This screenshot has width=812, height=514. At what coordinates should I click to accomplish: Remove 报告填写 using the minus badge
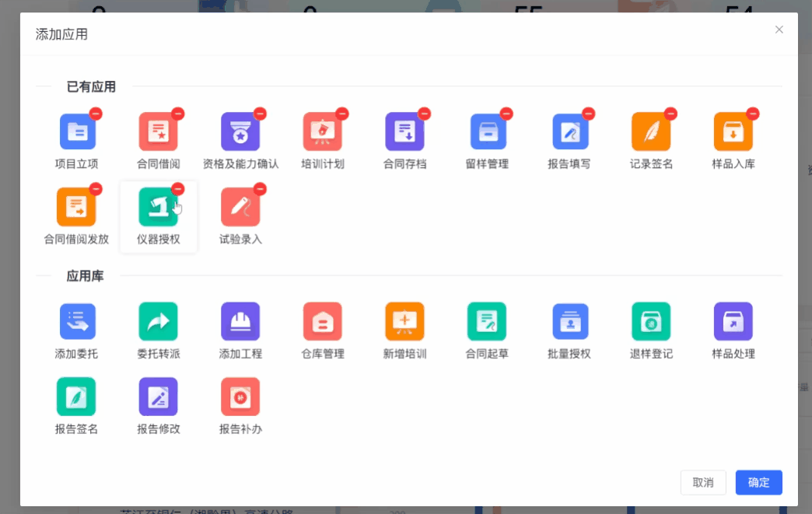point(589,114)
